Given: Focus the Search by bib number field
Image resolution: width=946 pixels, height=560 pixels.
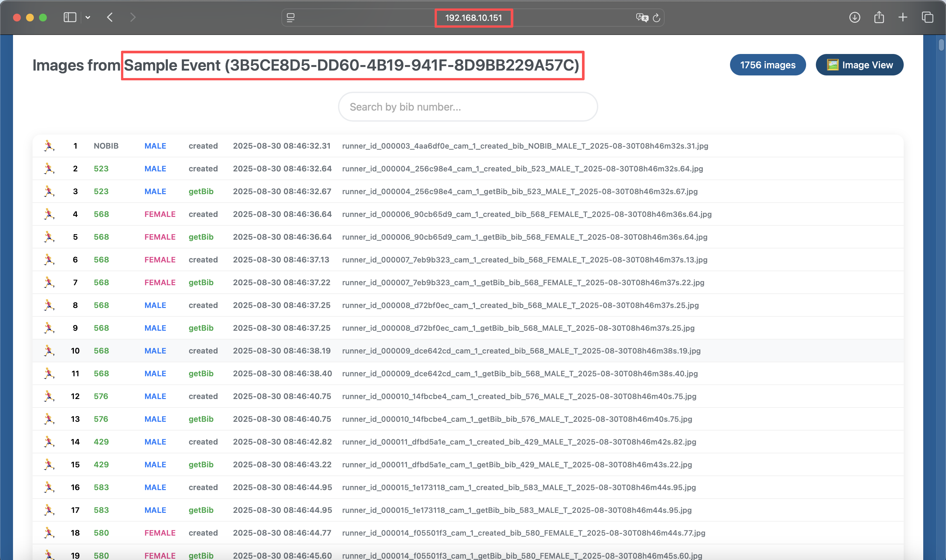Looking at the screenshot, I should (467, 107).
